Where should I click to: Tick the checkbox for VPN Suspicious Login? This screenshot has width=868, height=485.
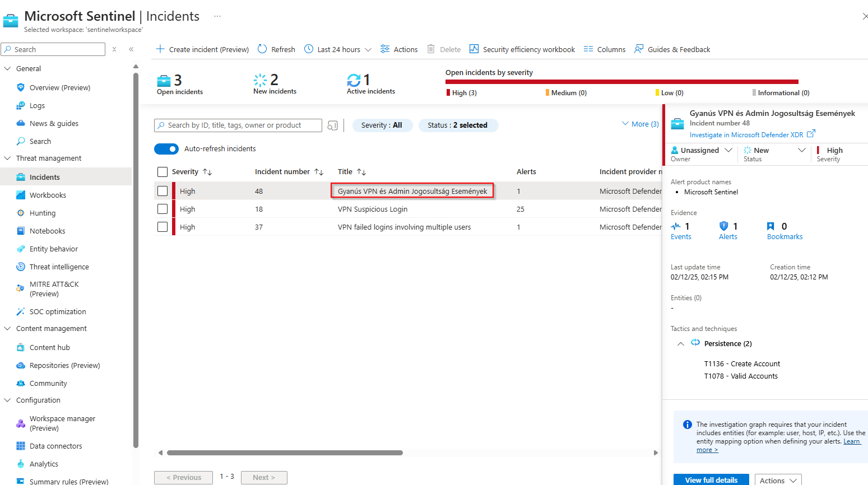(163, 209)
